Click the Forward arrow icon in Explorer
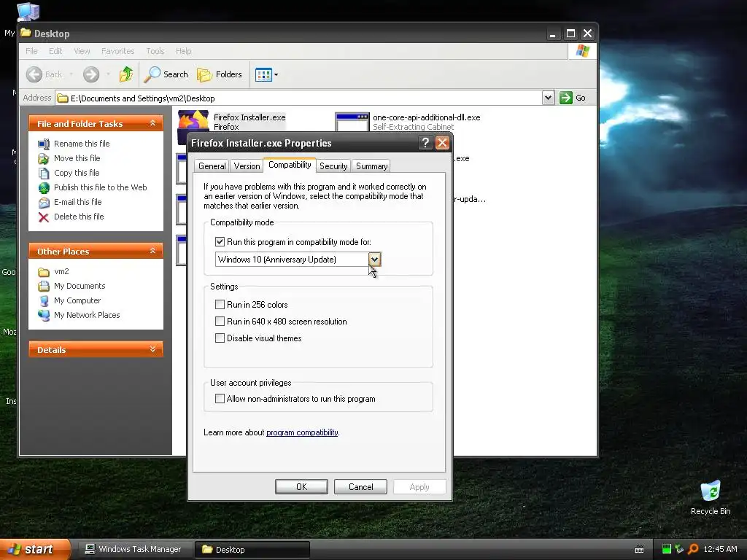747x560 pixels. click(x=91, y=74)
